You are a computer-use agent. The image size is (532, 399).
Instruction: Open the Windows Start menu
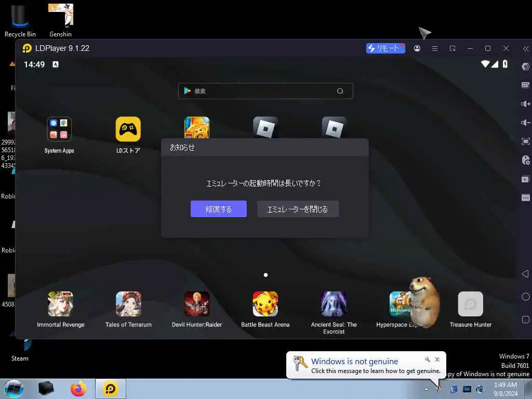(x=14, y=389)
